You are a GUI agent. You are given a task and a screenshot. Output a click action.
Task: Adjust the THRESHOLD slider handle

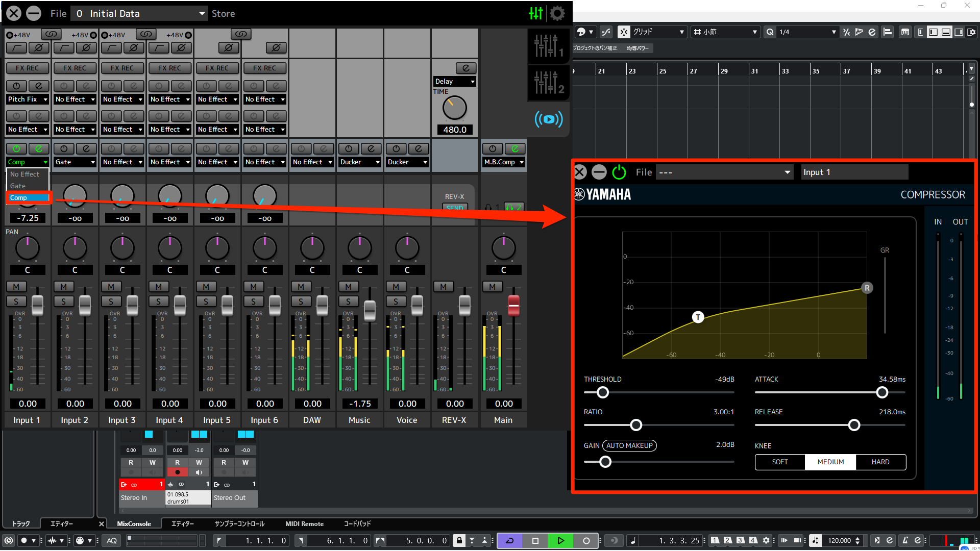pos(603,392)
